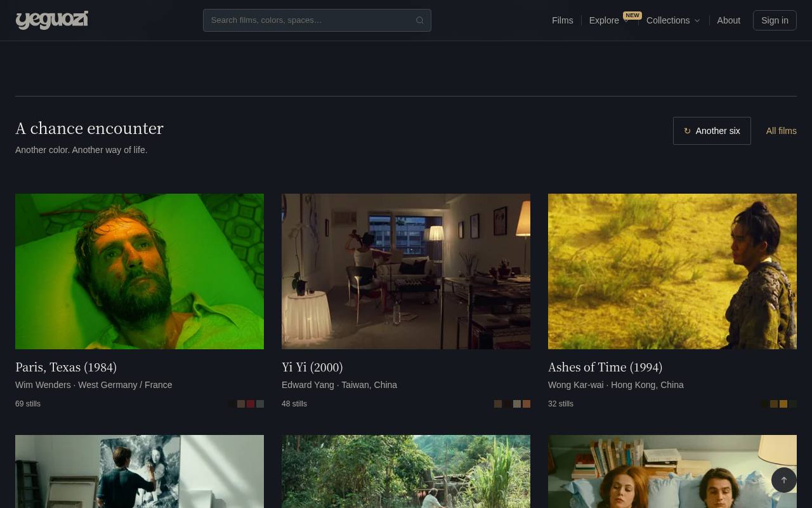Open the Ashes of Time (1994) title
This screenshot has width=812, height=508.
[x=605, y=367]
